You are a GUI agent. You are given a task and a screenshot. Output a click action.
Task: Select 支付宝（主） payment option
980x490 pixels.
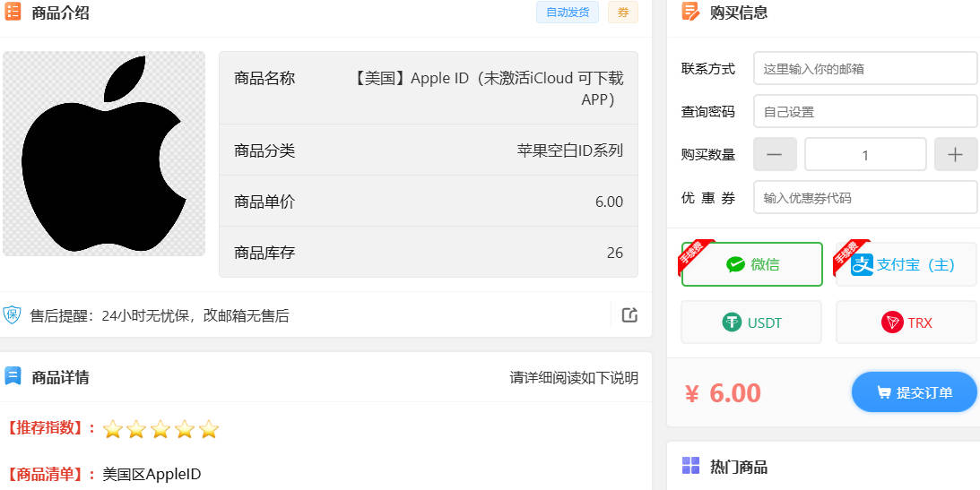pos(906,264)
